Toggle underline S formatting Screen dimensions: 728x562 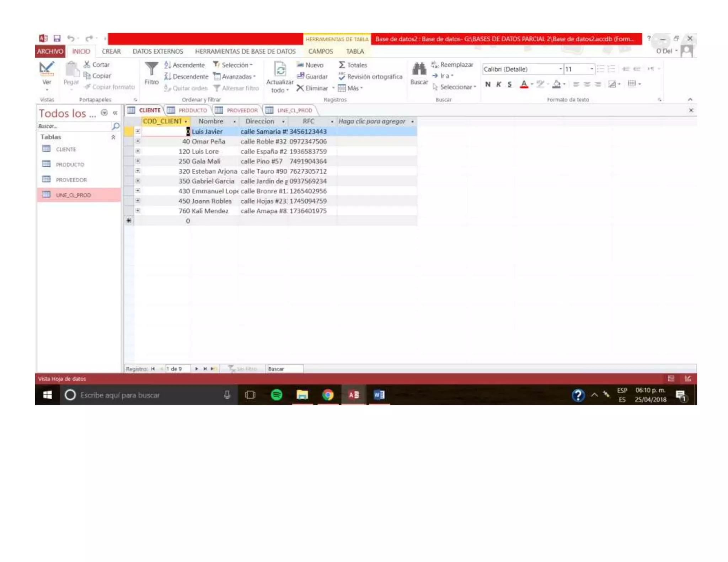509,84
